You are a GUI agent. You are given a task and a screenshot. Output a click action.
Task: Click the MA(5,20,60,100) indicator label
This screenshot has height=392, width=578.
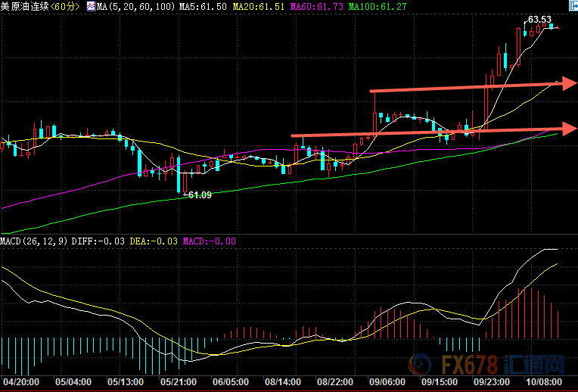point(135,7)
